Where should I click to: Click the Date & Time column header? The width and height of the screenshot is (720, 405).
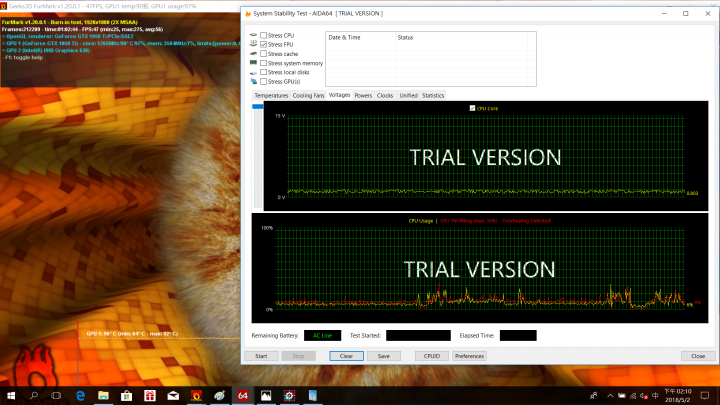point(360,38)
